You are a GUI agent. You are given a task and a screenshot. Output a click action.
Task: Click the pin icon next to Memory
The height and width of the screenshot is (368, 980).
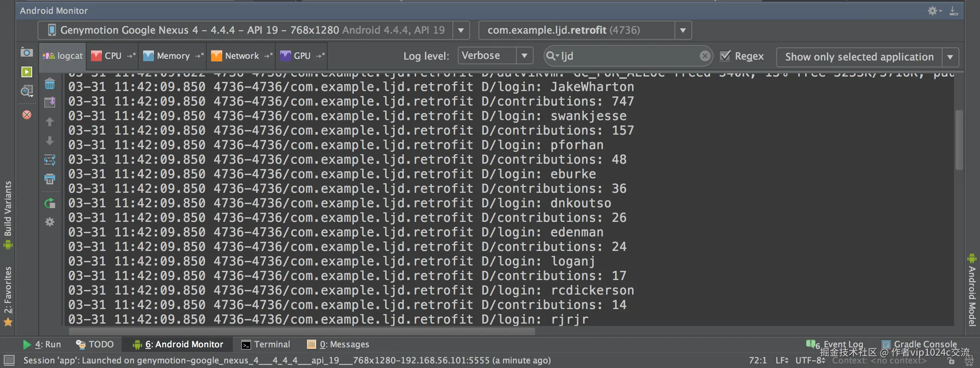(x=199, y=56)
